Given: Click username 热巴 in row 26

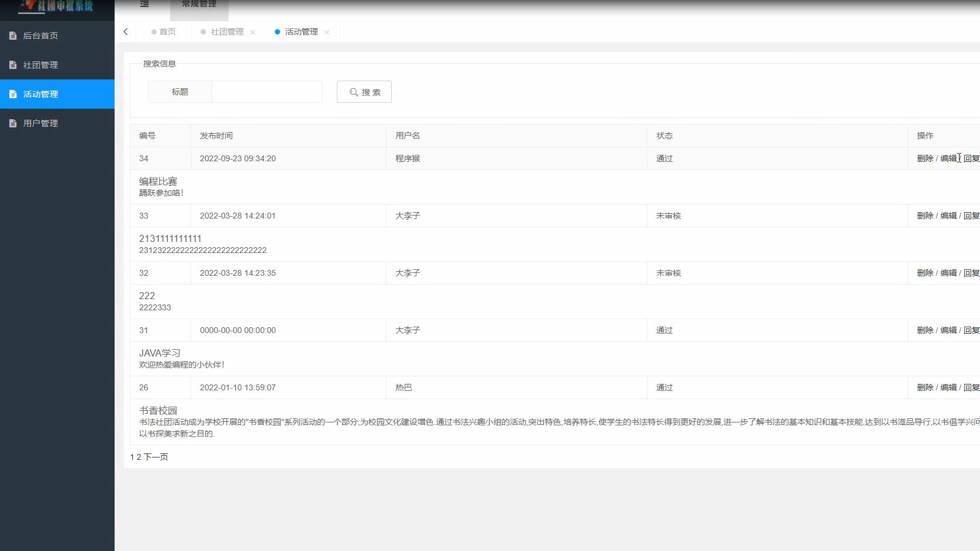Looking at the screenshot, I should click(x=403, y=387).
